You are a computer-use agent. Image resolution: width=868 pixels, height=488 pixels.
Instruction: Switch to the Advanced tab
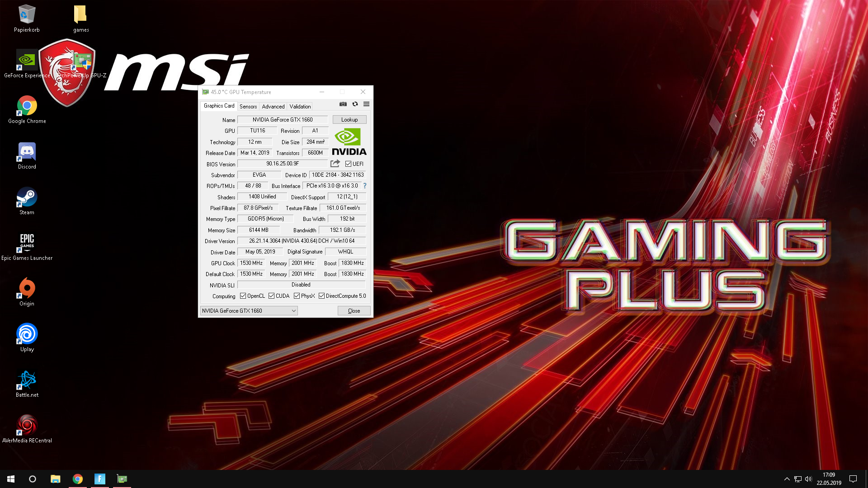click(273, 107)
